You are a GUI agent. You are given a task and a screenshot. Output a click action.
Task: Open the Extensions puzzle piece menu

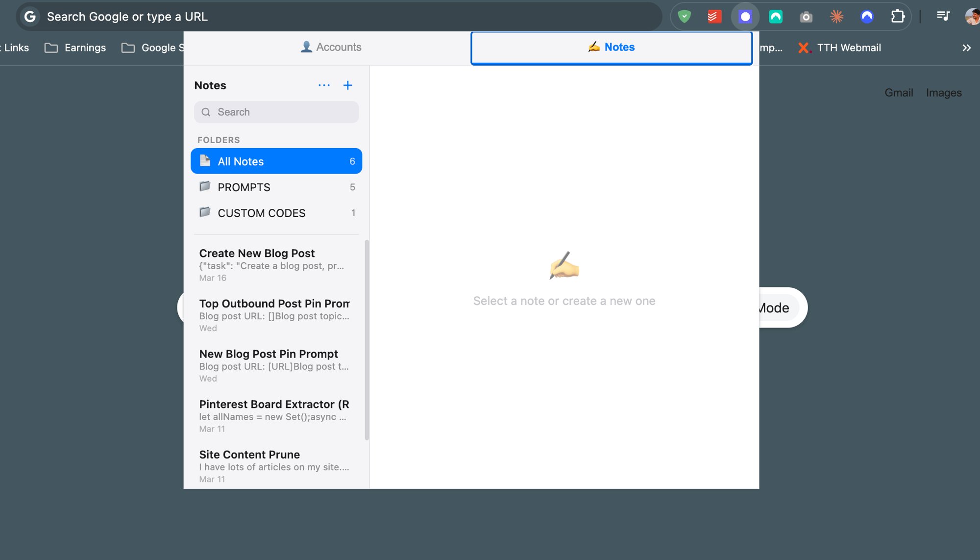(897, 17)
